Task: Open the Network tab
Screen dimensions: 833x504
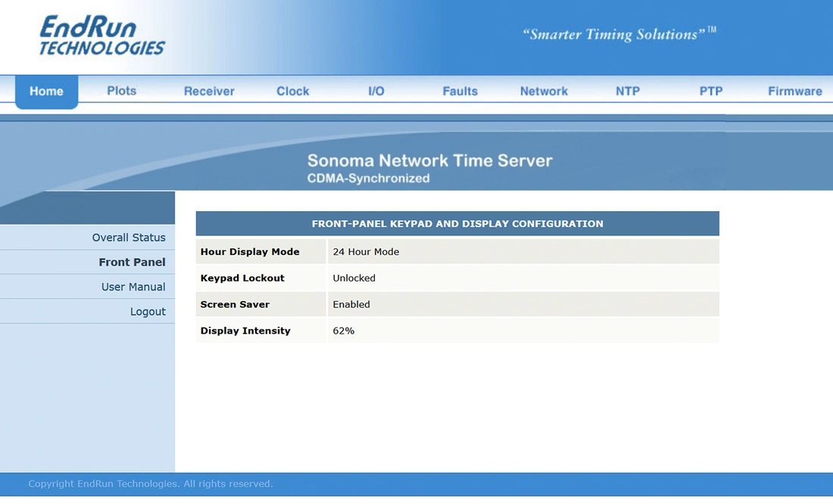Action: (x=544, y=92)
